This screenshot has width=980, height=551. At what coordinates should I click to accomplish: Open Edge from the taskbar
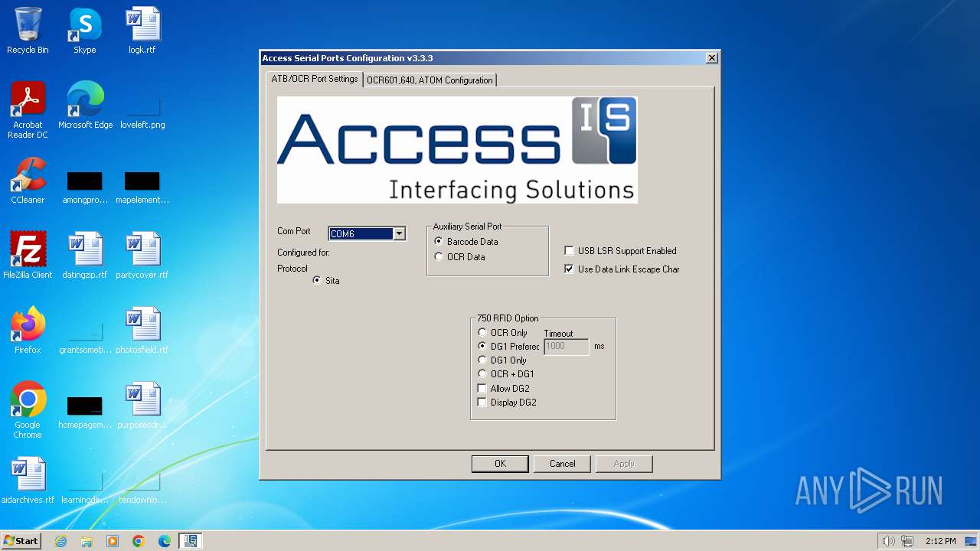point(165,541)
